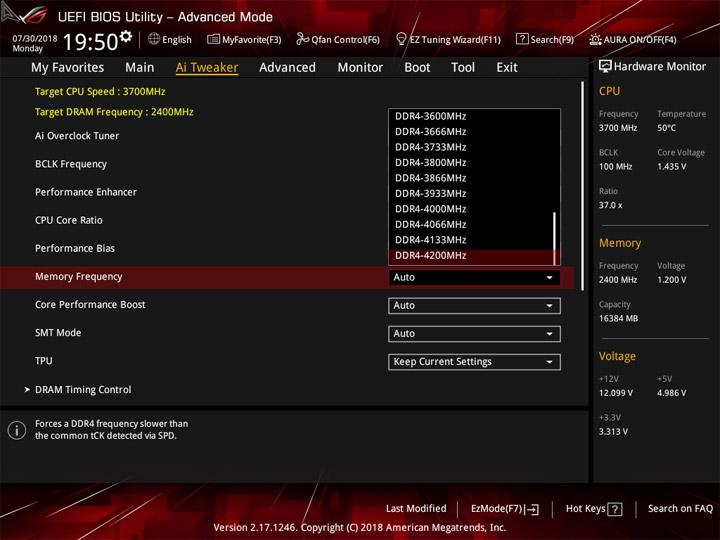Select the BCLK Frequency row
Viewport: 720px width, 540px height.
pyautogui.click(x=71, y=164)
